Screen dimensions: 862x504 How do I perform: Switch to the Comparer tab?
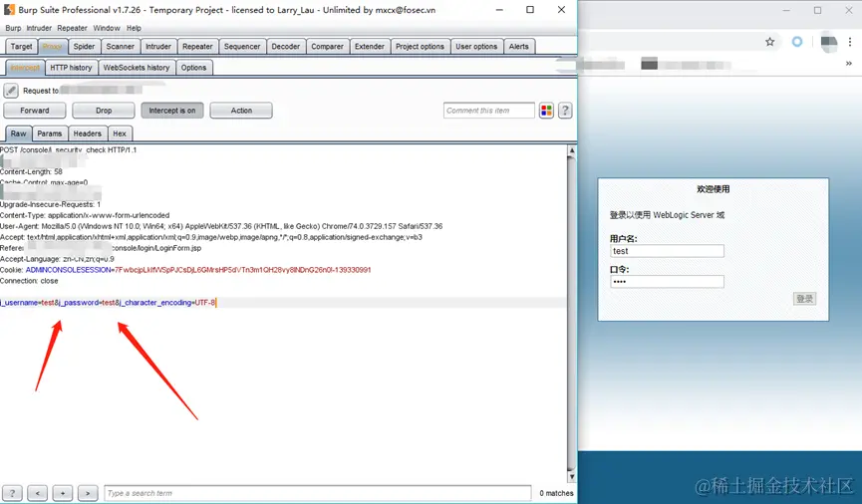[x=327, y=47]
